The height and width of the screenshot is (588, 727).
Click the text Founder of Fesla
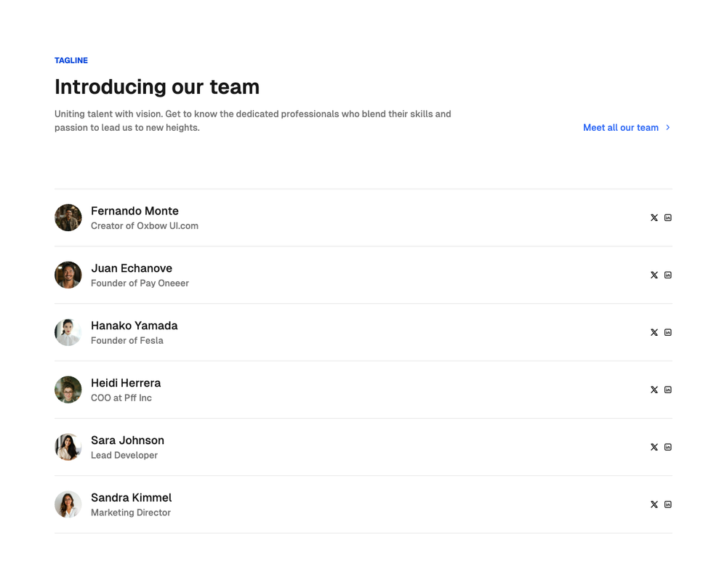coord(127,341)
